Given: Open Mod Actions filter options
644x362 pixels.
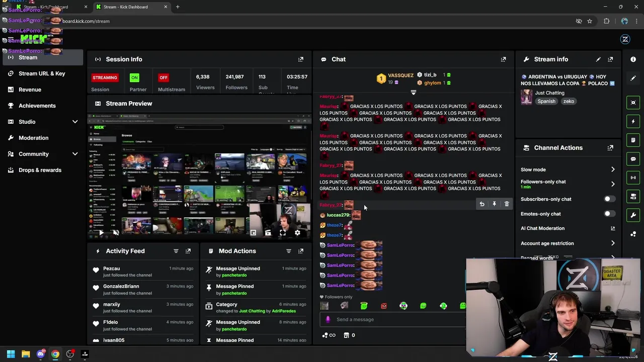Looking at the screenshot, I should pyautogui.click(x=289, y=251).
